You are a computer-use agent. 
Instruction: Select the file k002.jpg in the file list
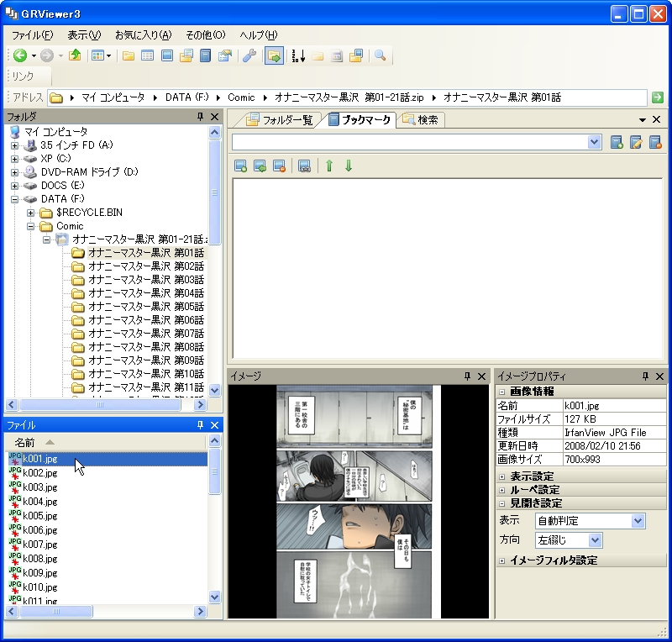pos(39,473)
